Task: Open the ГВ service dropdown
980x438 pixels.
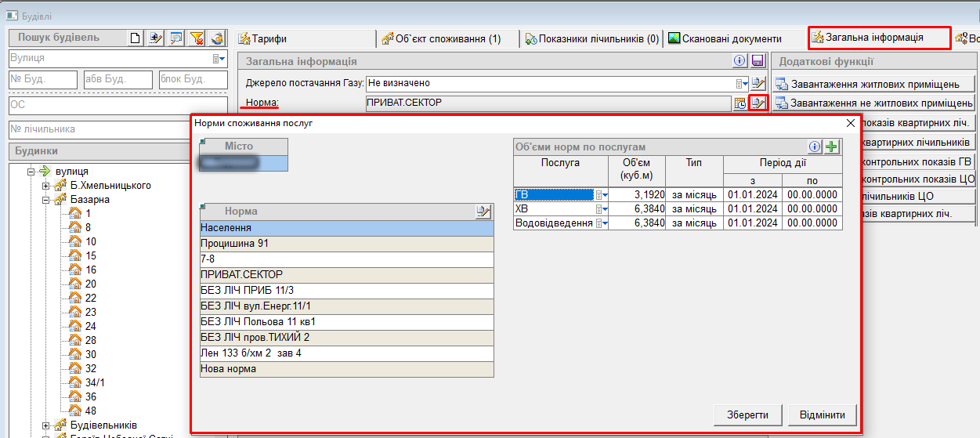Action: [x=601, y=195]
